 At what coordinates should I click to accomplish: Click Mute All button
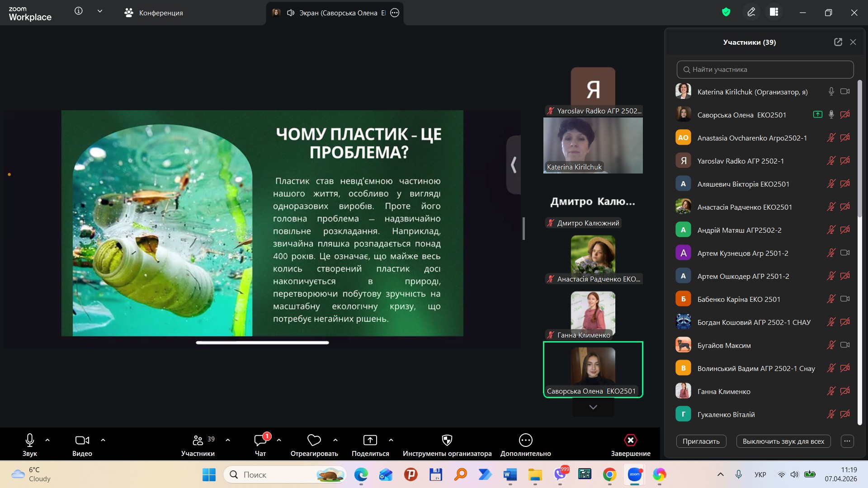pos(783,441)
